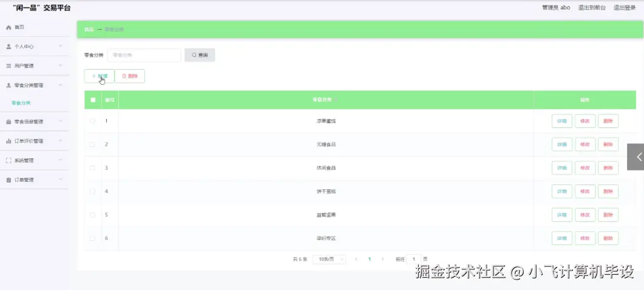
Task: Click the 零食分类 search input field
Action: pyautogui.click(x=144, y=55)
